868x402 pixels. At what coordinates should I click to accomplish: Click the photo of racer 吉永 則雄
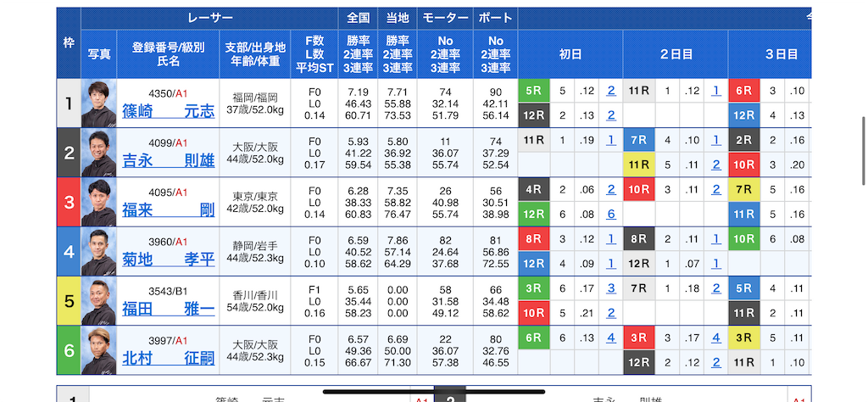click(98, 153)
